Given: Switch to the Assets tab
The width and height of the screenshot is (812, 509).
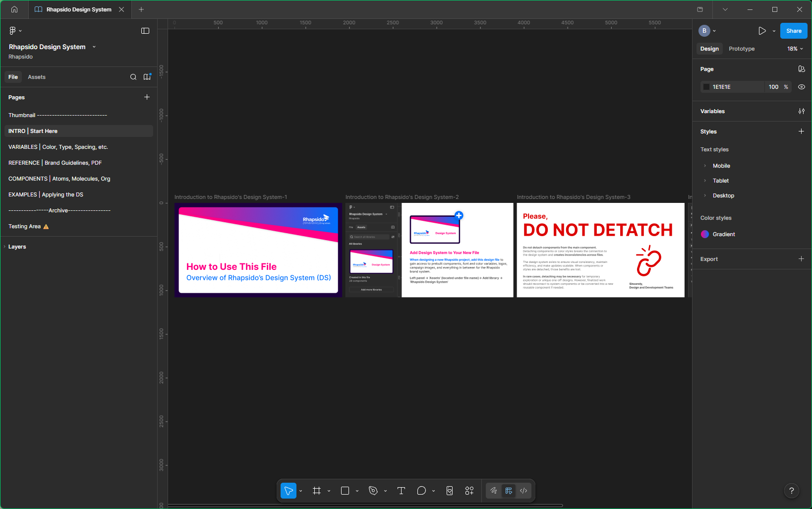Looking at the screenshot, I should point(36,77).
